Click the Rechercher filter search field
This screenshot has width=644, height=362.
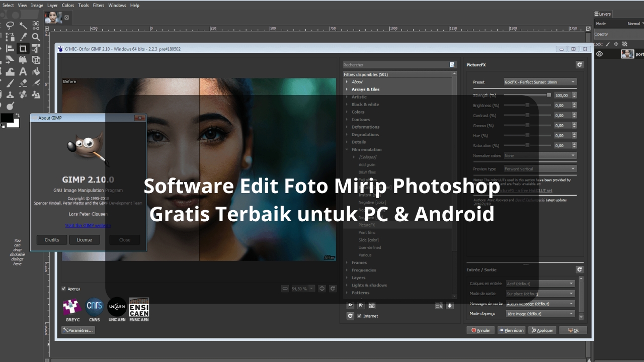(x=395, y=65)
